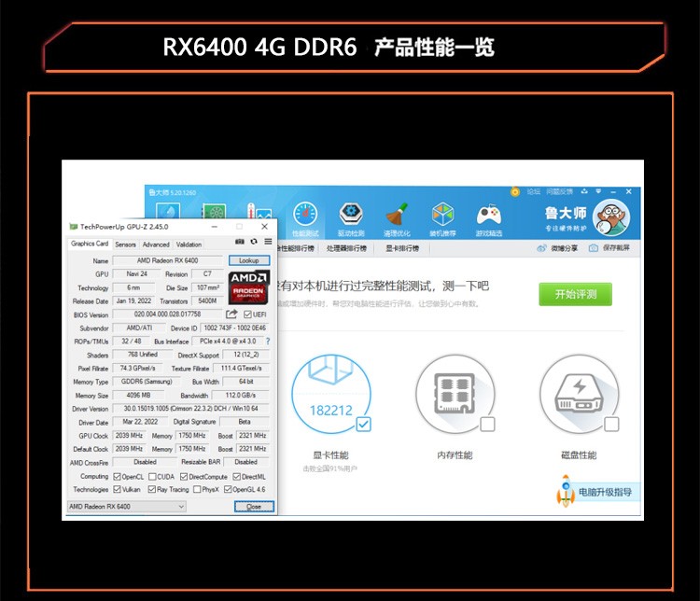Open 驱动检测 driver detection icon

tap(351, 217)
